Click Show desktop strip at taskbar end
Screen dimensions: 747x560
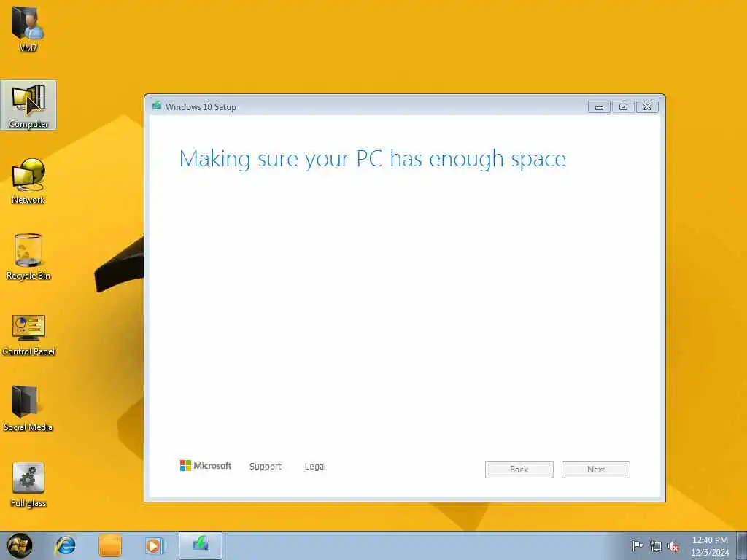point(741,545)
